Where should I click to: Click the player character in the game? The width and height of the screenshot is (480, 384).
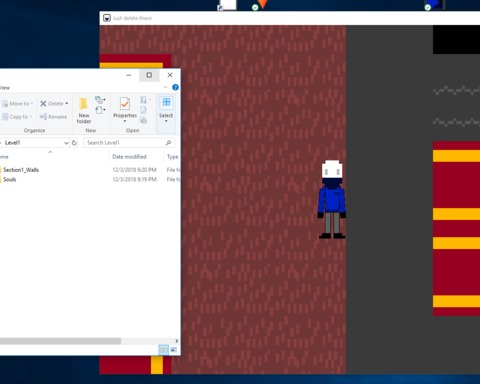coord(332,199)
